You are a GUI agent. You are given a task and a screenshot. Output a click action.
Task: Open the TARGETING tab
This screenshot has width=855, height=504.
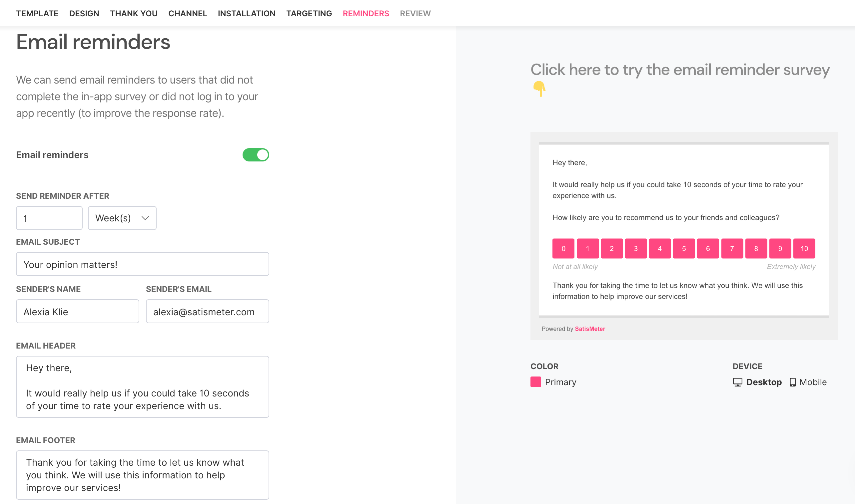[x=309, y=13]
